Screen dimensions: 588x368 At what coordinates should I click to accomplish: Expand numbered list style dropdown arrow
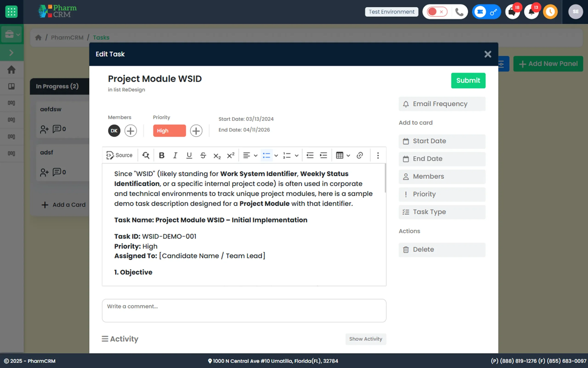pyautogui.click(x=297, y=155)
